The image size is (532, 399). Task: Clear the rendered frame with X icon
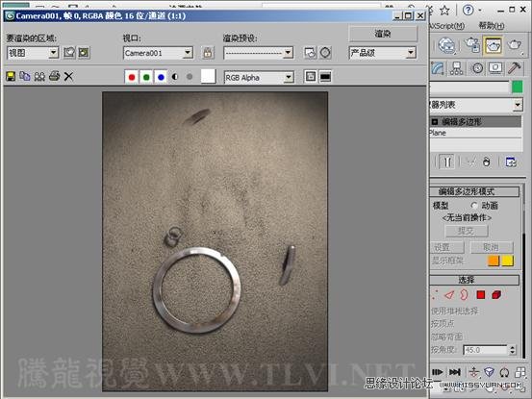(x=68, y=77)
